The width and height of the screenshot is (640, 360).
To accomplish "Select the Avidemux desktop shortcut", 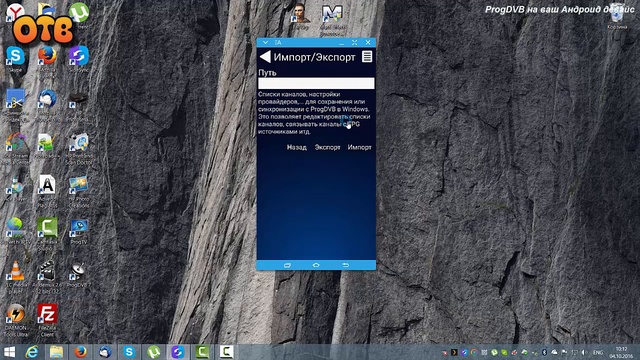I will pyautogui.click(x=47, y=277).
